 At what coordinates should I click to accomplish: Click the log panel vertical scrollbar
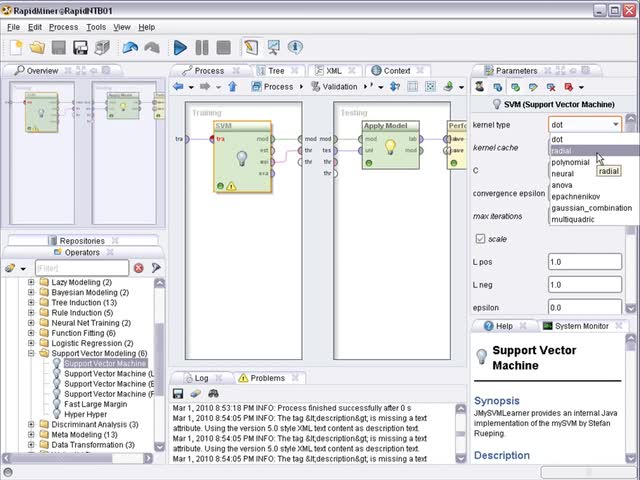[x=460, y=433]
